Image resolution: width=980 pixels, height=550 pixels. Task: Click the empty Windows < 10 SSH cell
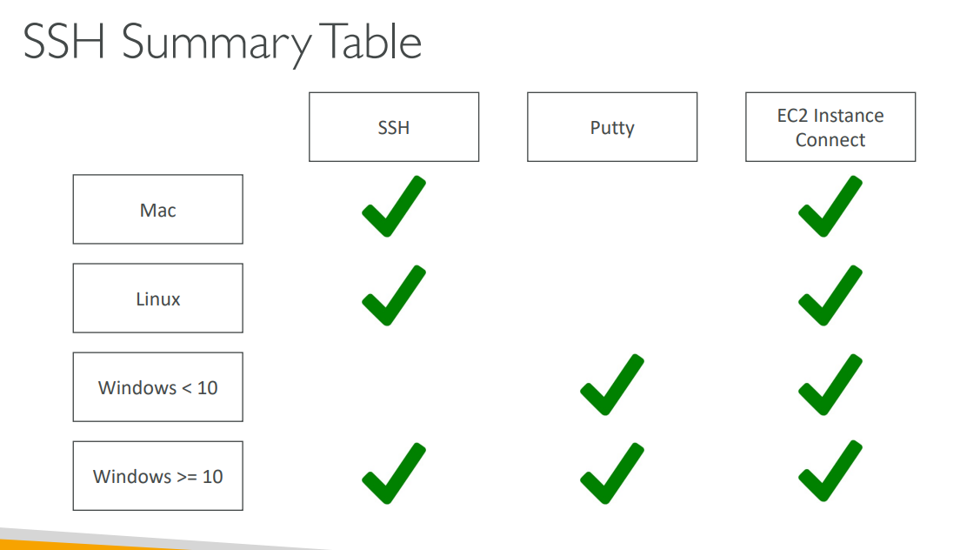tap(393, 387)
